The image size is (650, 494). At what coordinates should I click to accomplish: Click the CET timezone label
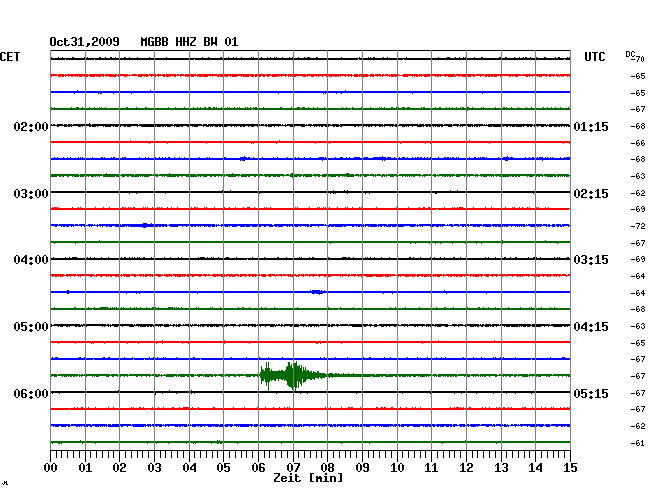click(x=10, y=57)
